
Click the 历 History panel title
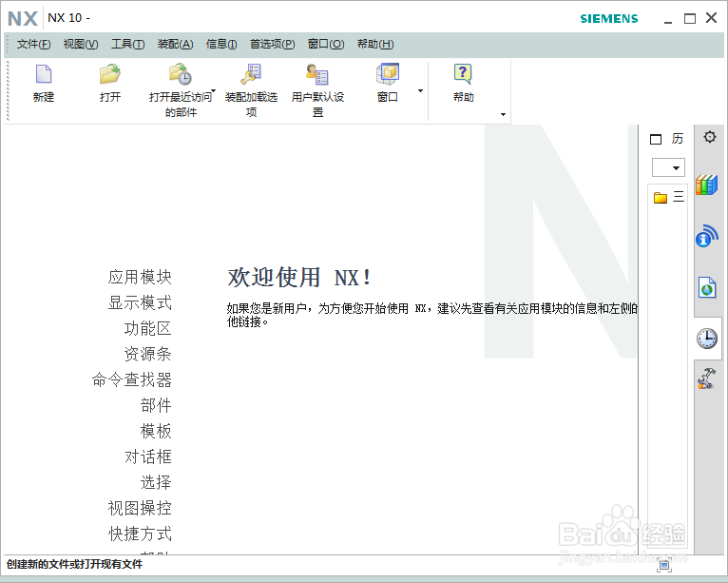pyautogui.click(x=678, y=139)
